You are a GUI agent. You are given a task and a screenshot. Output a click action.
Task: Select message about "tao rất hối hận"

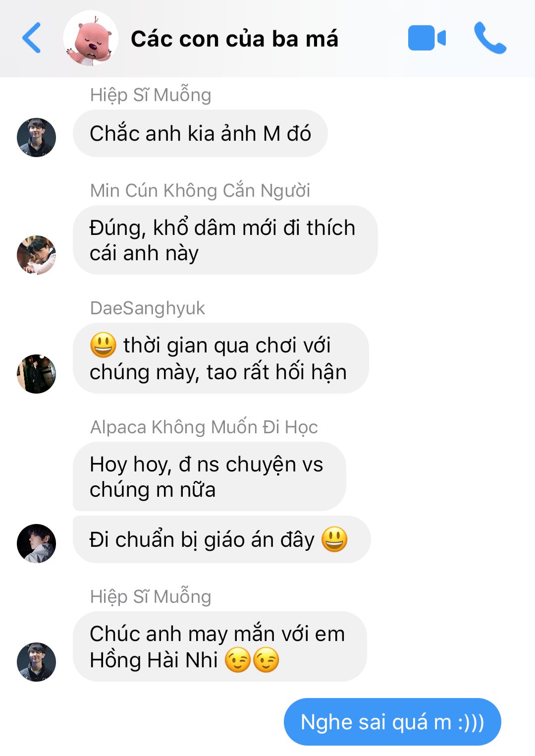(x=221, y=358)
